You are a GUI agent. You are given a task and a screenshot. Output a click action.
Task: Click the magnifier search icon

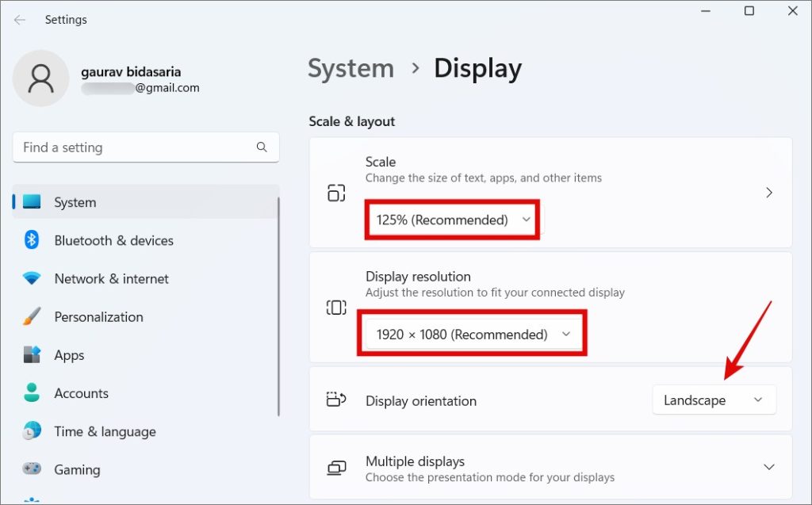[262, 147]
